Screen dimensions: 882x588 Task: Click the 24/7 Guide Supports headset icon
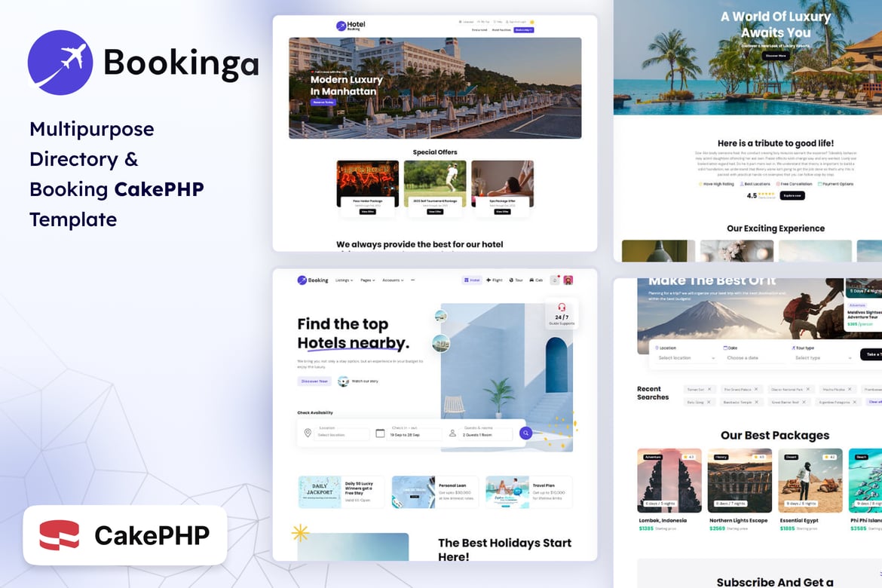(x=562, y=308)
